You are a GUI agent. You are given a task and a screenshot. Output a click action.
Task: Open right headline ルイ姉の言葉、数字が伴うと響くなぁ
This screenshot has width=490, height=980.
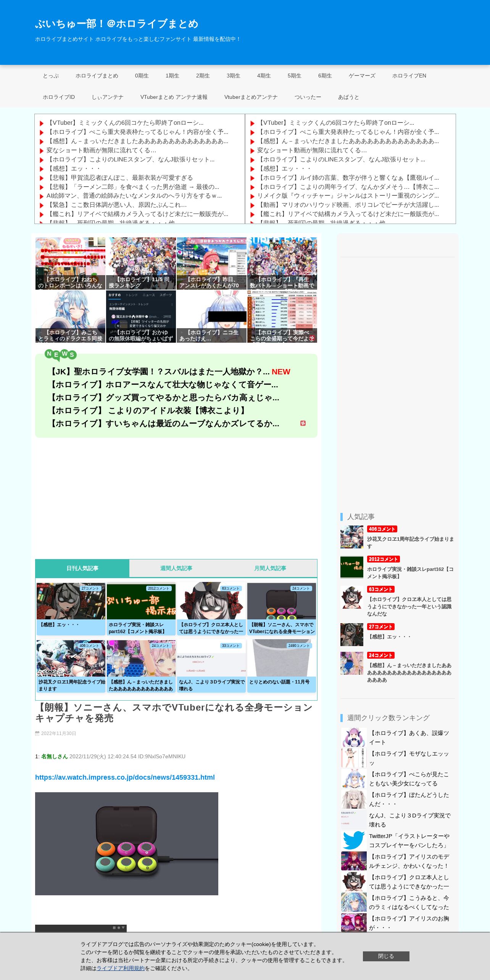348,178
